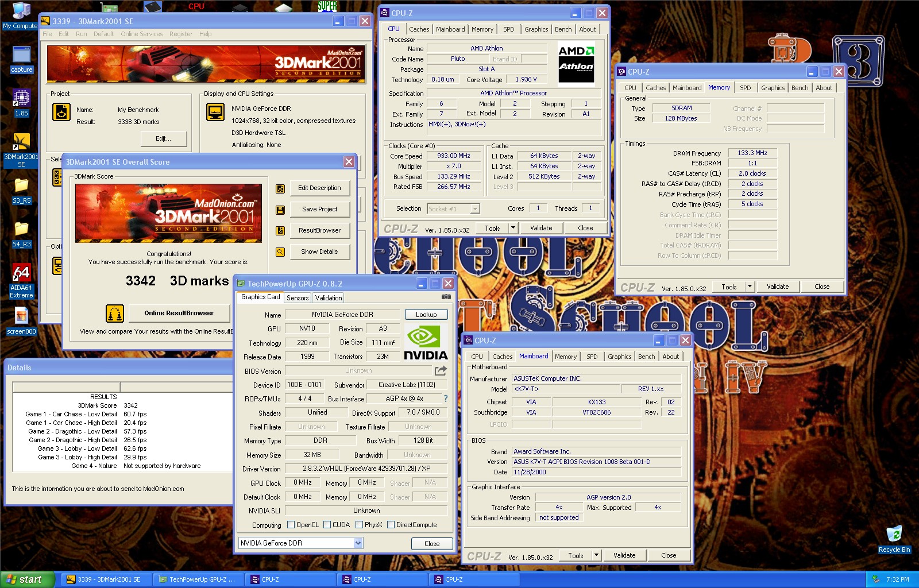Click the "KX133" chipset value
The width and height of the screenshot is (919, 588).
596,403
